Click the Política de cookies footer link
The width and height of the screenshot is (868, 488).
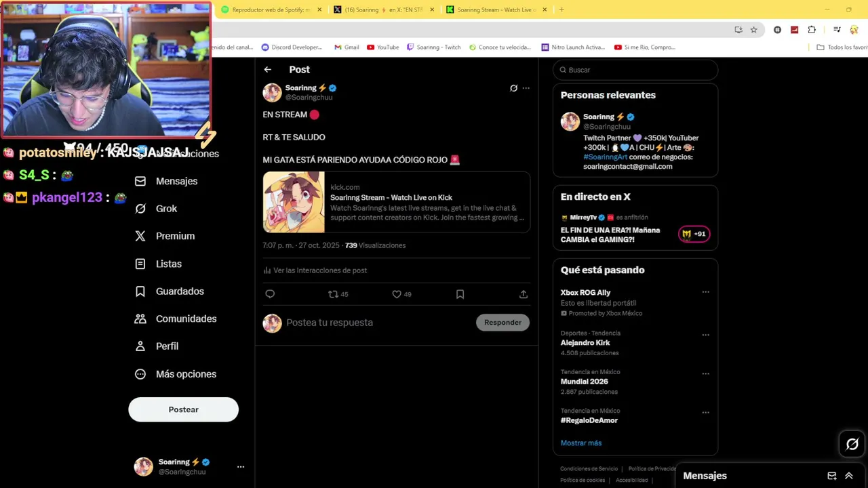tap(582, 481)
